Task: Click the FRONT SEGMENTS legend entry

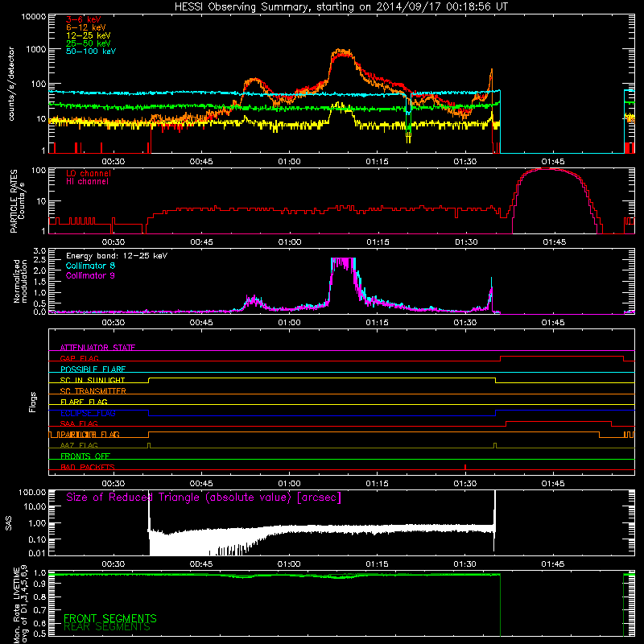Action: point(110,618)
